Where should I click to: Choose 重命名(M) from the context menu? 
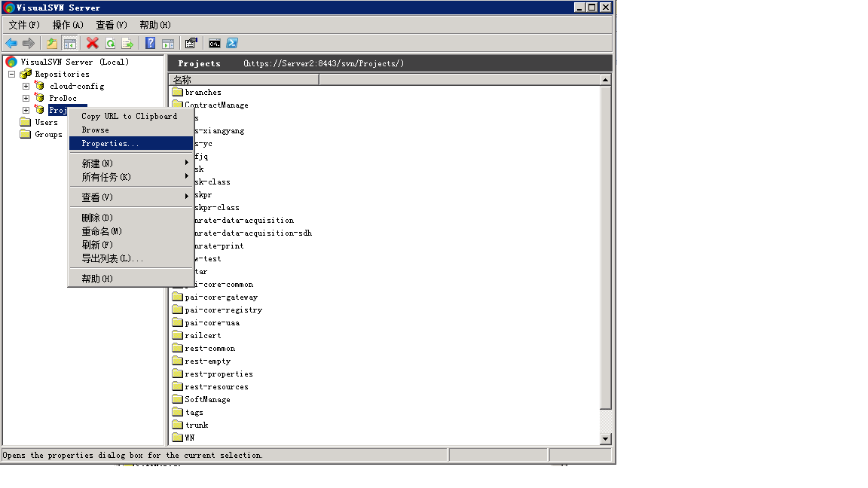click(x=130, y=231)
